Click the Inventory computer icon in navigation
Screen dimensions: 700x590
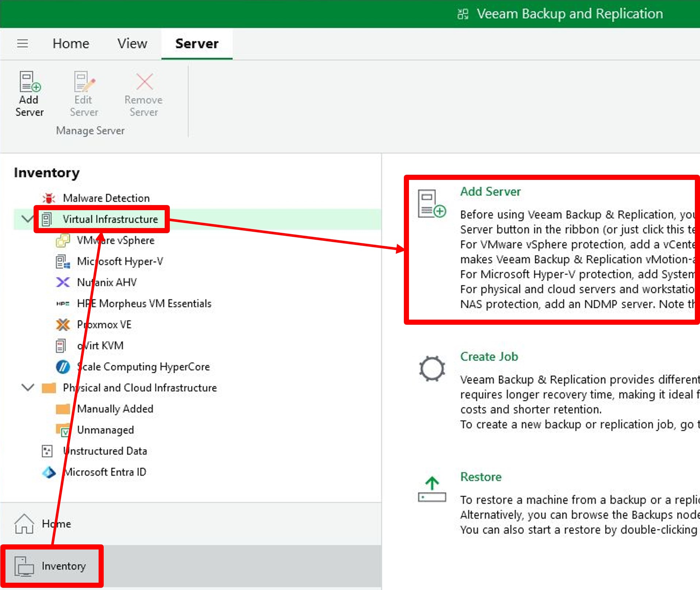click(x=24, y=566)
